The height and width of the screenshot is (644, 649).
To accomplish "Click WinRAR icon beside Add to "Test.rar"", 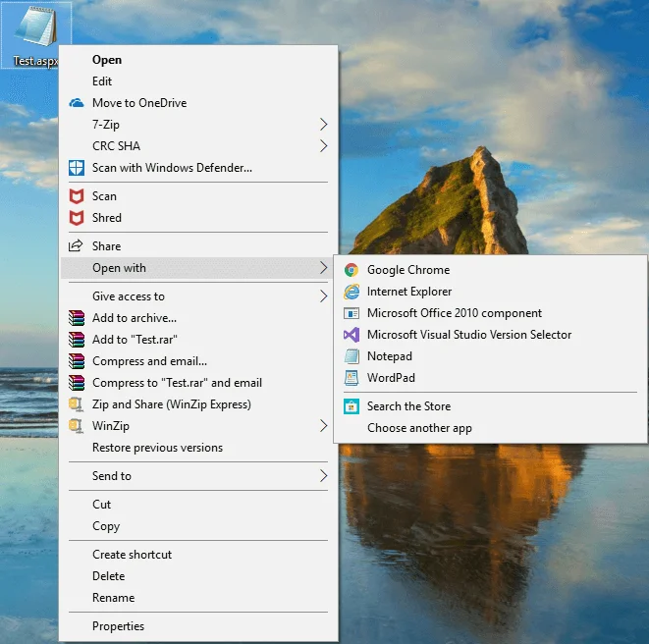I will pos(77,340).
